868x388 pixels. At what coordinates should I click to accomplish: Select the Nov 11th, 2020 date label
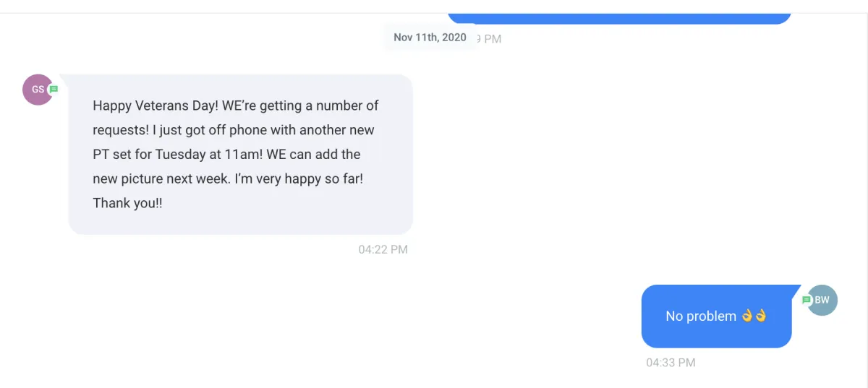coord(430,38)
